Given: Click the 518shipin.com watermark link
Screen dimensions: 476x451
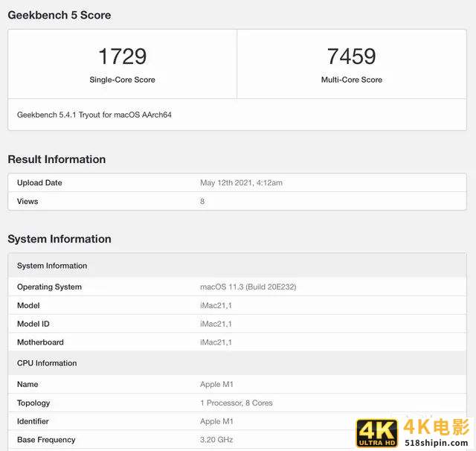Looking at the screenshot, I should (x=437, y=443).
